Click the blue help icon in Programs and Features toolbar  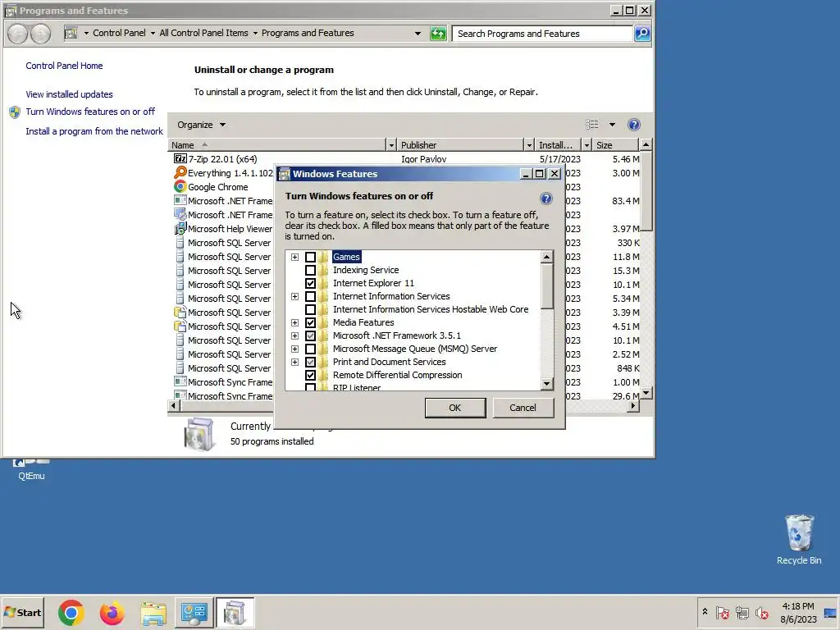pos(634,125)
